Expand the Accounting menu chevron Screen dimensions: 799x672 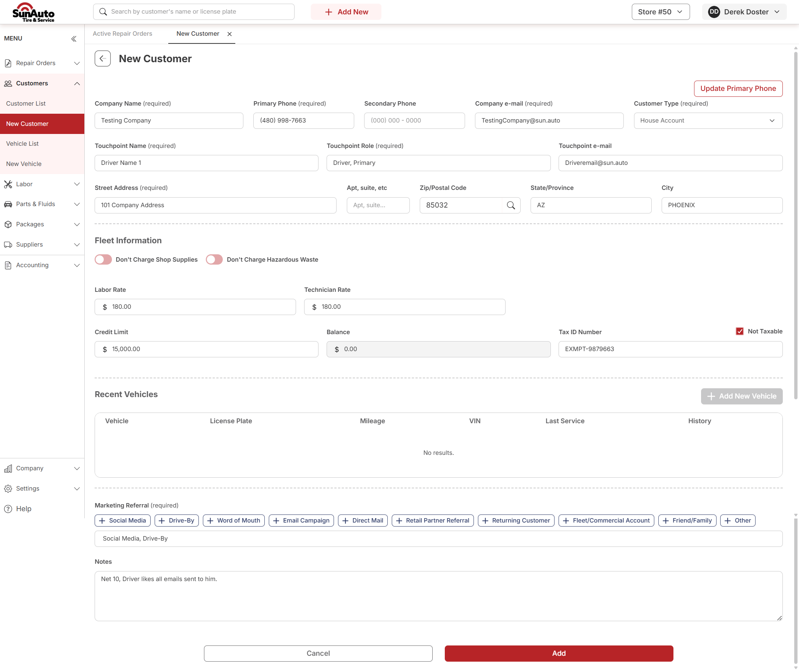click(77, 265)
